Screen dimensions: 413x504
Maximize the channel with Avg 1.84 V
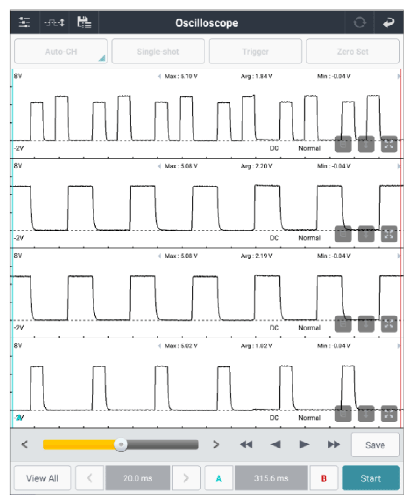(x=389, y=144)
